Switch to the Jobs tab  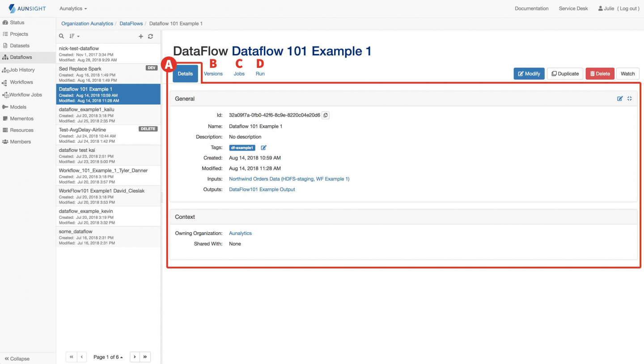[x=239, y=74]
